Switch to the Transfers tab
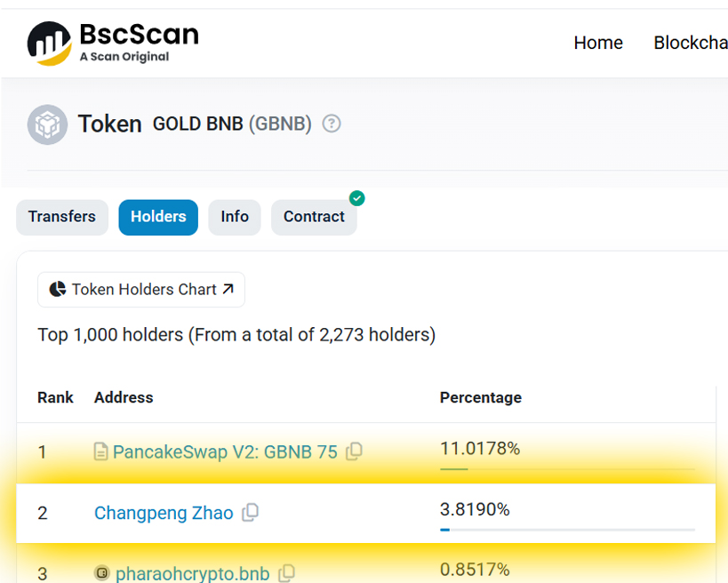 [x=62, y=217]
